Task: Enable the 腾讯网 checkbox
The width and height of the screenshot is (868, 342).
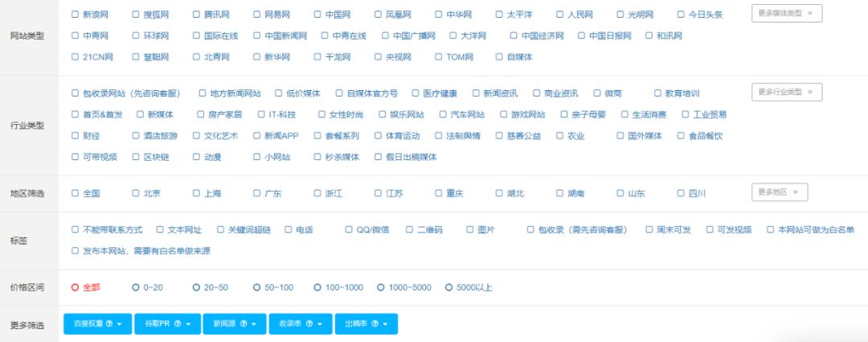Action: tap(196, 14)
